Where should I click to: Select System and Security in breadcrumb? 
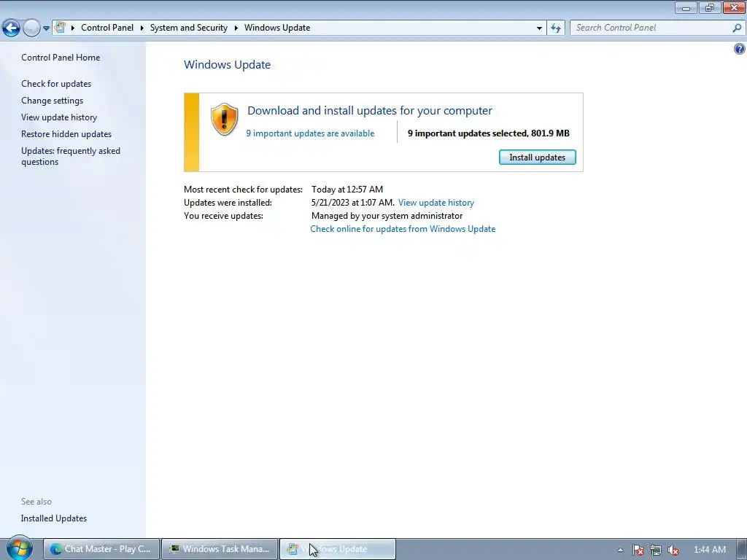[x=189, y=28]
